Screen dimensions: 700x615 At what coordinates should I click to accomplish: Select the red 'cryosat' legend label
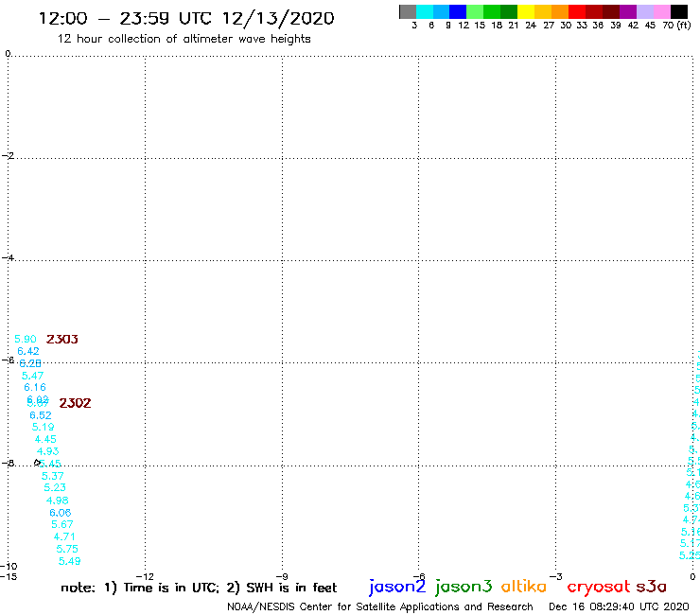(x=599, y=587)
